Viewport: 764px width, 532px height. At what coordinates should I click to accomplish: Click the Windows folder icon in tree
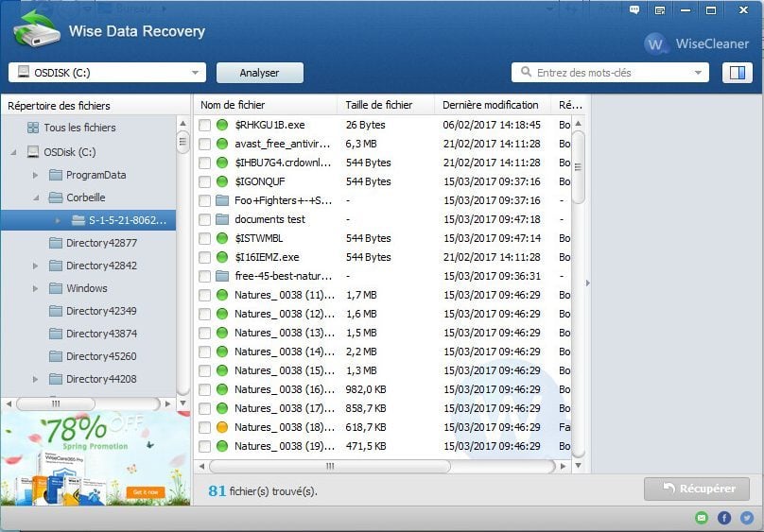(56, 288)
